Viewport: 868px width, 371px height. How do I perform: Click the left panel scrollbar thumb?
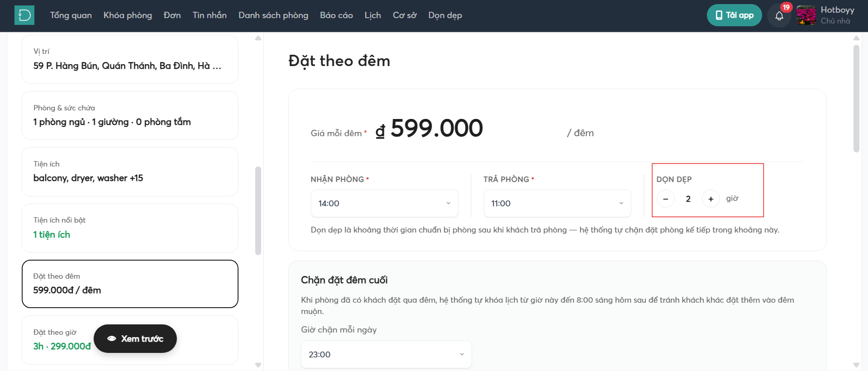click(x=258, y=211)
